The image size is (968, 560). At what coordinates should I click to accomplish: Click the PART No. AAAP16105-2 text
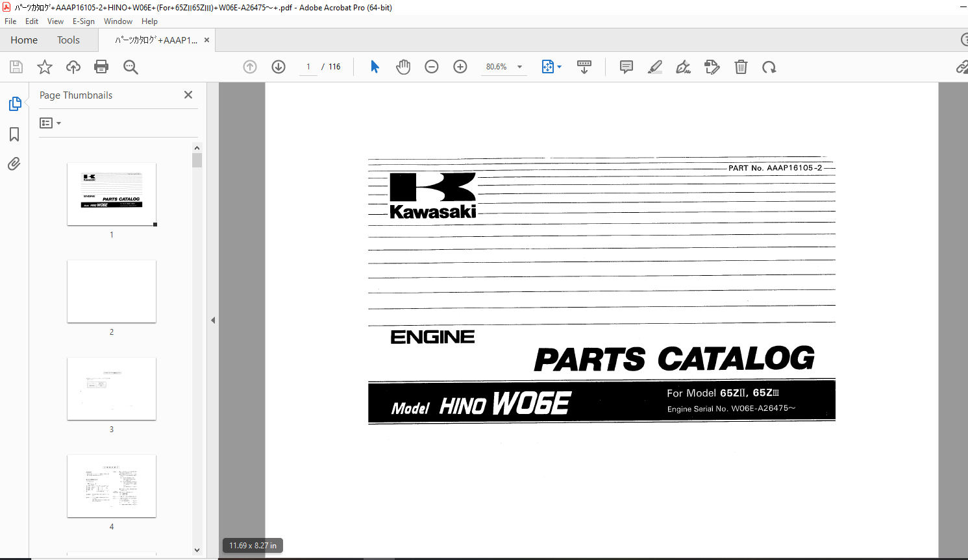click(775, 168)
